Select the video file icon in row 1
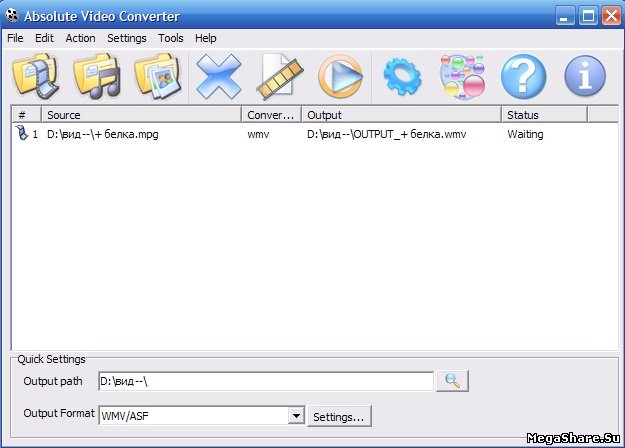 tap(22, 133)
